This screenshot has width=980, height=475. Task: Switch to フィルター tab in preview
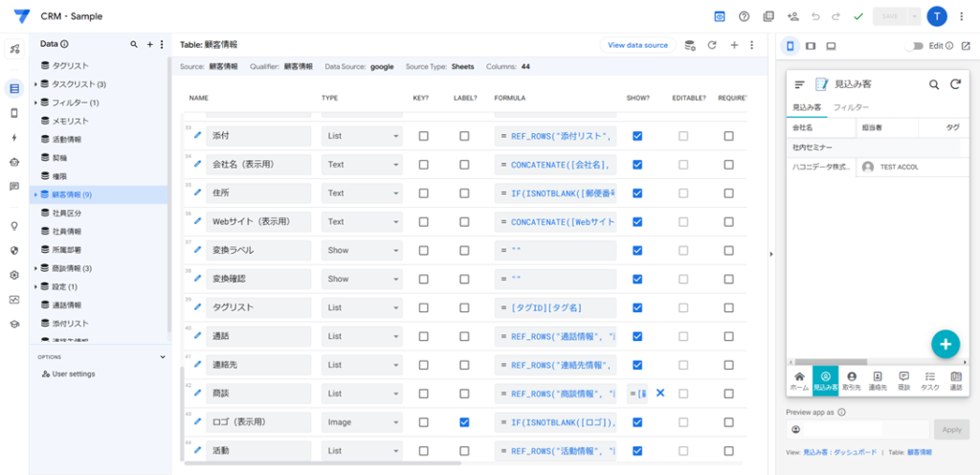851,107
